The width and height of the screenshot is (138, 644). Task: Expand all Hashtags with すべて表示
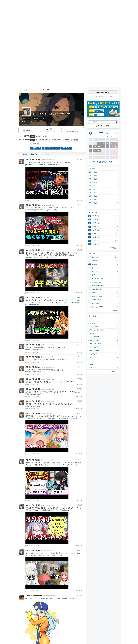(114, 371)
